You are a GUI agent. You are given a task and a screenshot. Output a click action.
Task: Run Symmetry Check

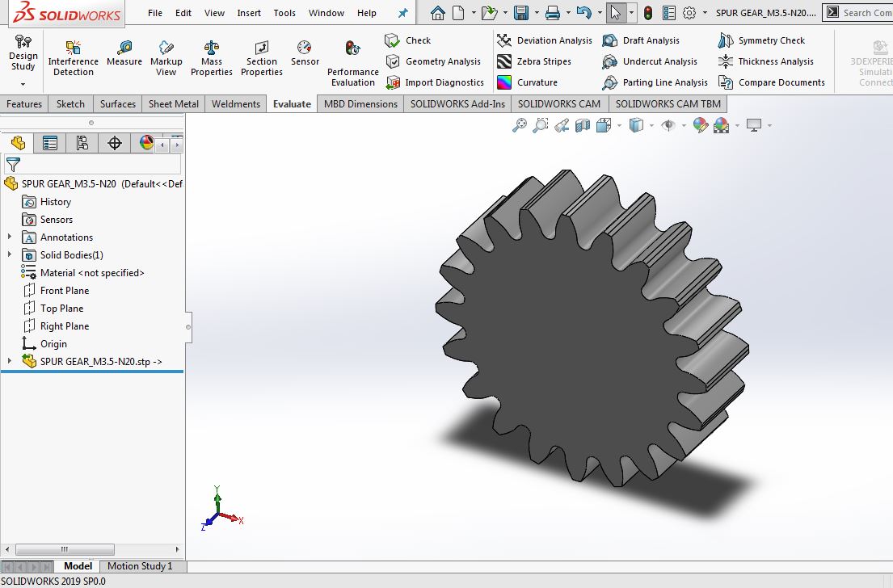point(761,40)
